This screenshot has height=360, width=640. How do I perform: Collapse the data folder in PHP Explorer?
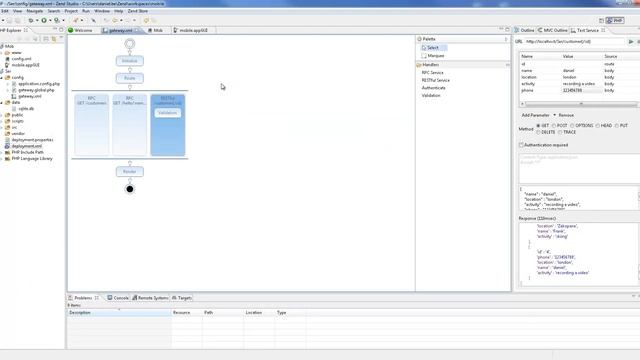pos(2,102)
